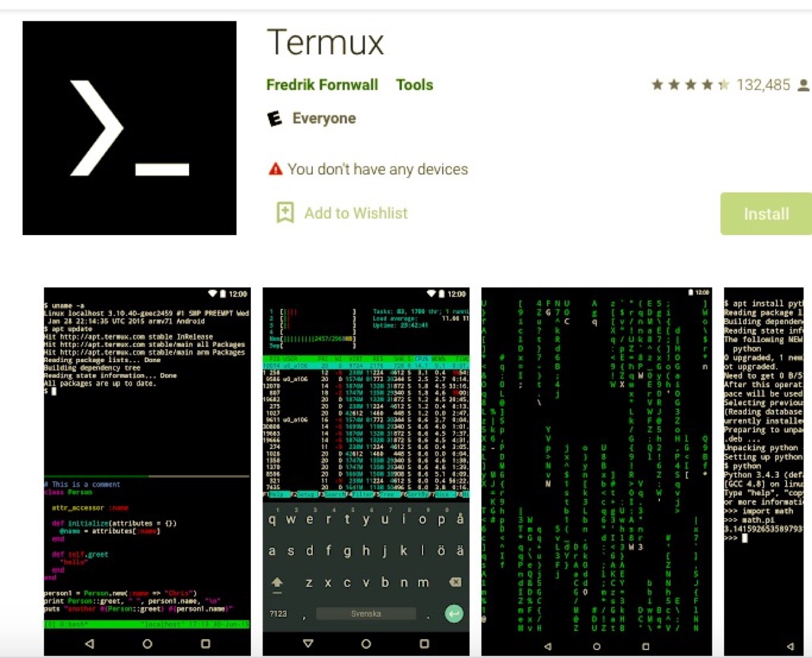
Task: Click the backspace key in keyboard screenshot
Action: tap(455, 582)
